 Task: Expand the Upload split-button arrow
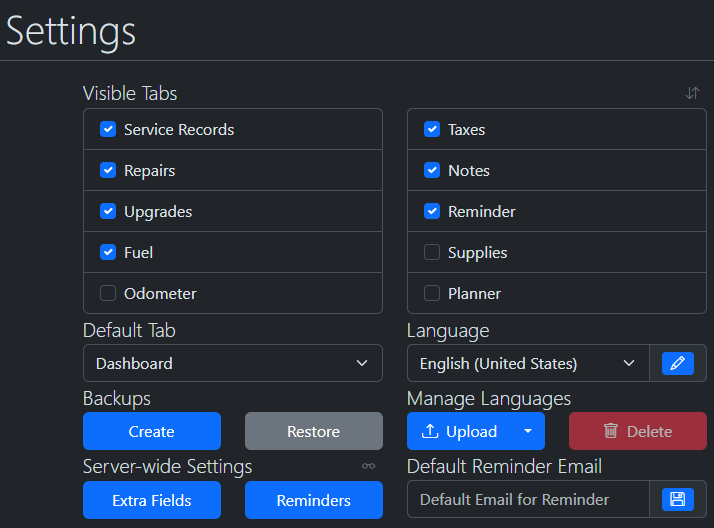pyautogui.click(x=527, y=431)
